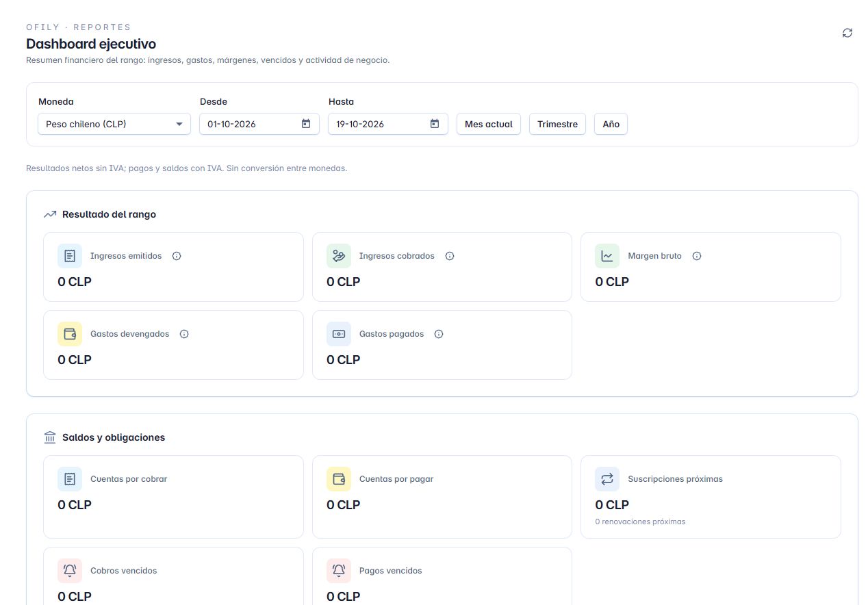Click the refresh icon at top right
This screenshot has height=605, width=868.
pyautogui.click(x=847, y=33)
